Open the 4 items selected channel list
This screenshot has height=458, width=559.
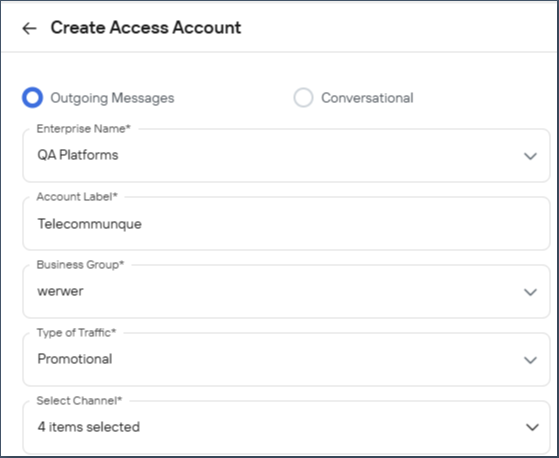[x=286, y=427]
